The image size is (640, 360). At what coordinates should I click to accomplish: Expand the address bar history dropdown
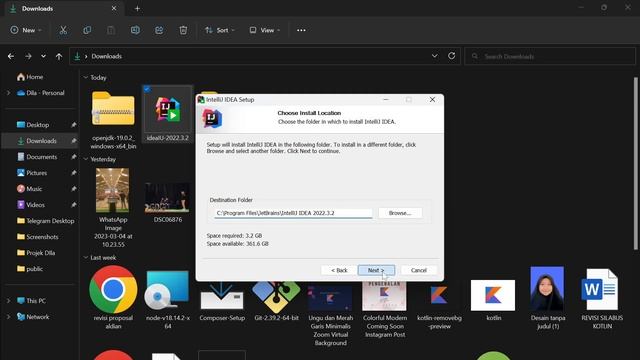(x=435, y=56)
